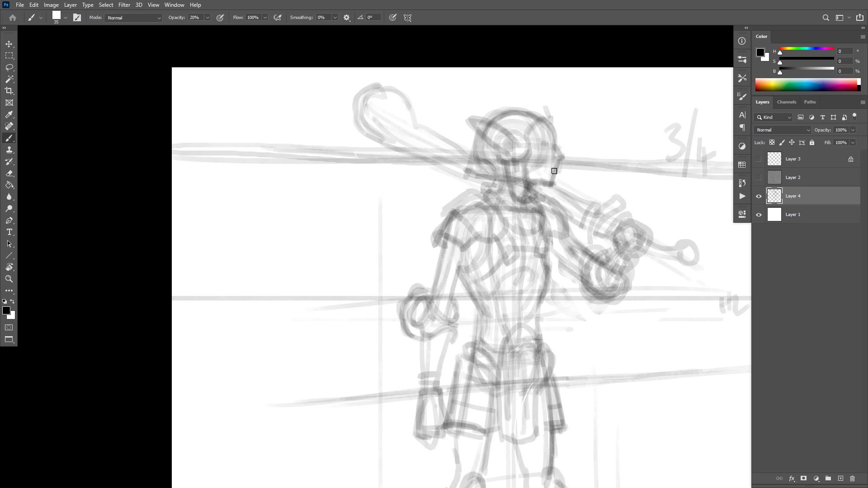Switch to the Paths tab

[x=810, y=102]
